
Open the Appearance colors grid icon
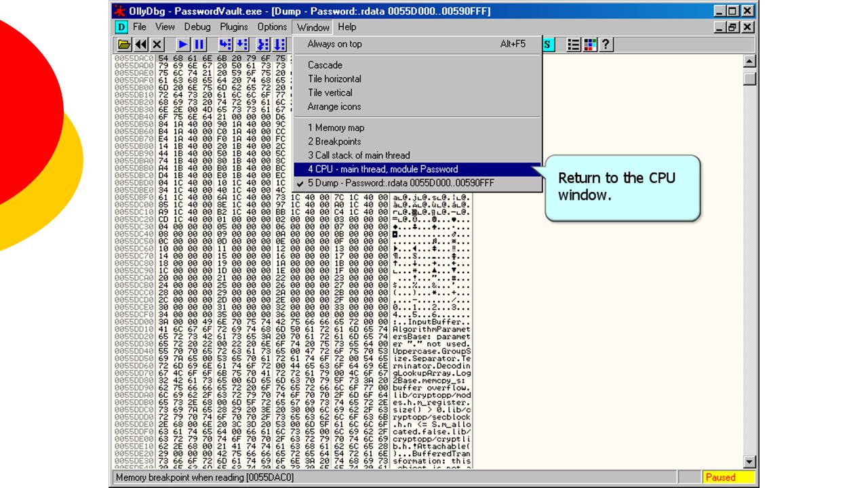click(590, 45)
